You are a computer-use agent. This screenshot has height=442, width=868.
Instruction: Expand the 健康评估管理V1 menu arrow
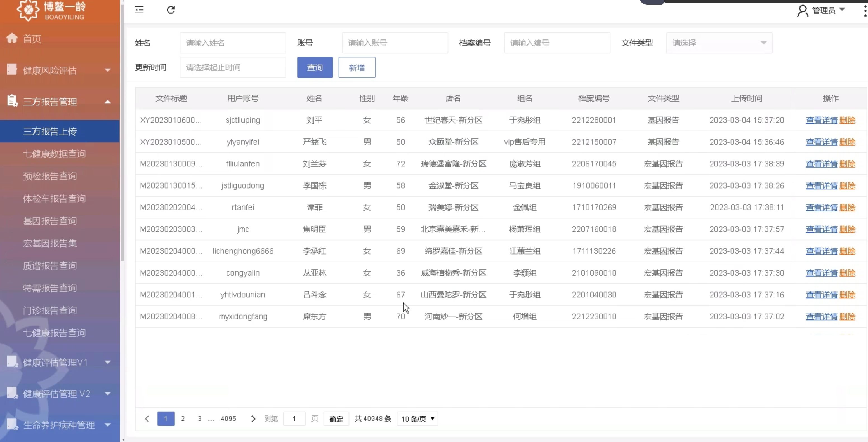coord(108,363)
